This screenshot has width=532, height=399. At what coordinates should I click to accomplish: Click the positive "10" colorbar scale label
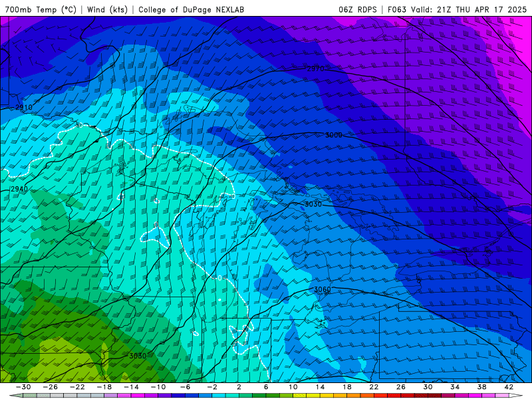(x=293, y=387)
